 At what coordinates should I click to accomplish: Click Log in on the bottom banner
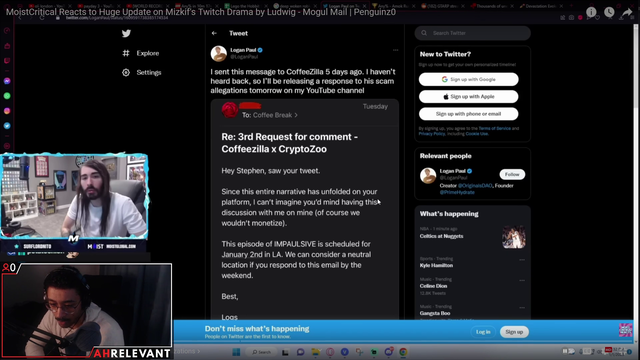point(483,332)
